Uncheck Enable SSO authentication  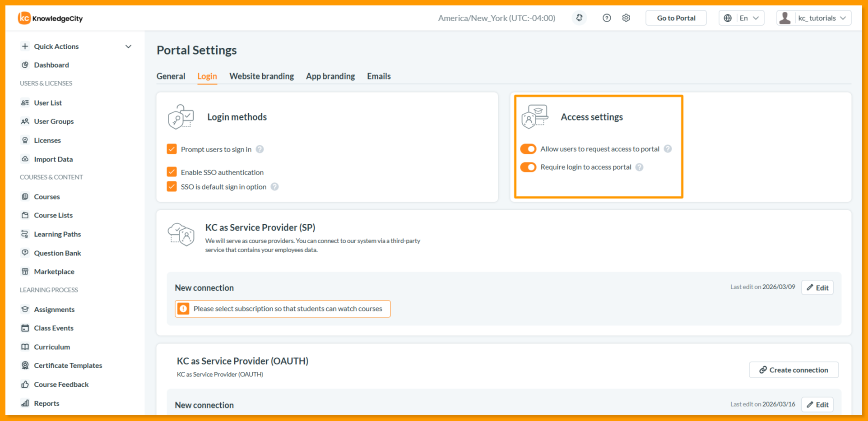(x=172, y=172)
